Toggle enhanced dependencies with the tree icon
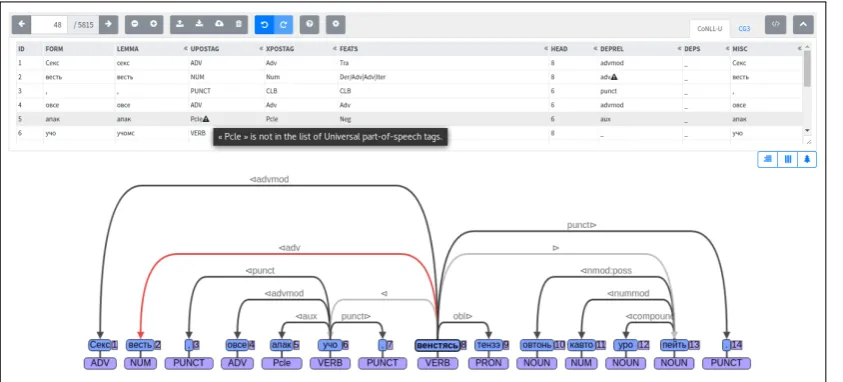 (807, 159)
